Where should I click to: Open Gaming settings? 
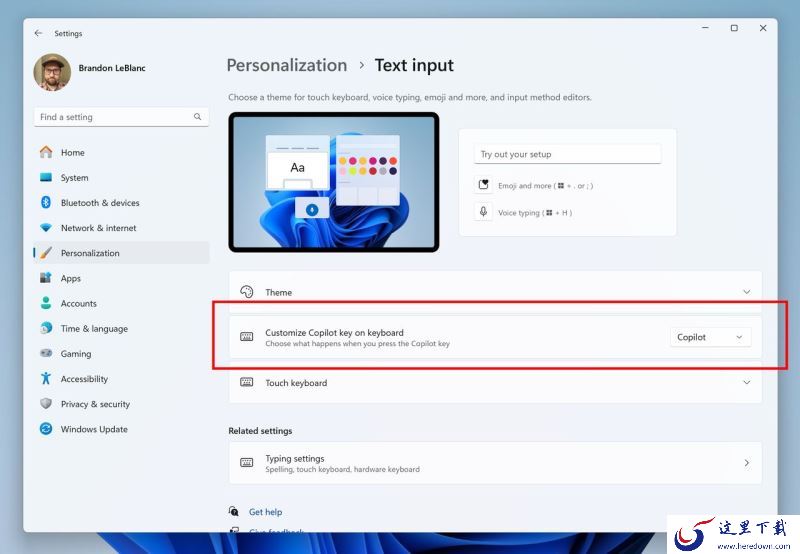(121, 353)
